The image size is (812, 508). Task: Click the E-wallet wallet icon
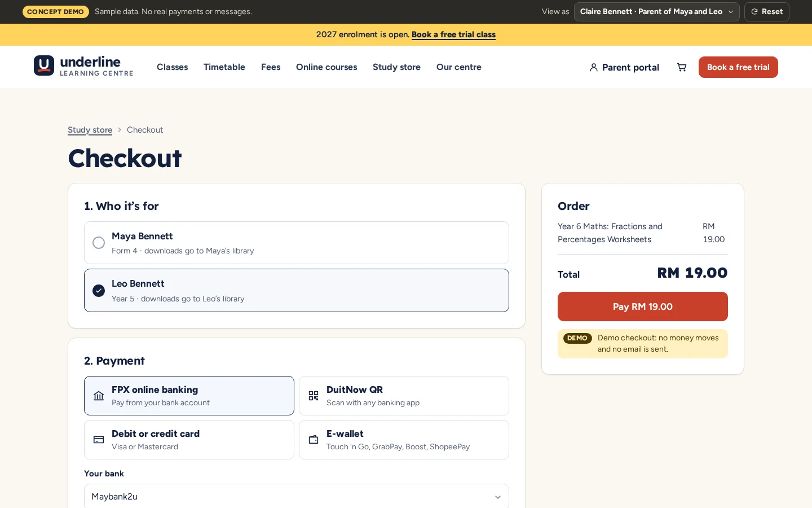pos(314,440)
